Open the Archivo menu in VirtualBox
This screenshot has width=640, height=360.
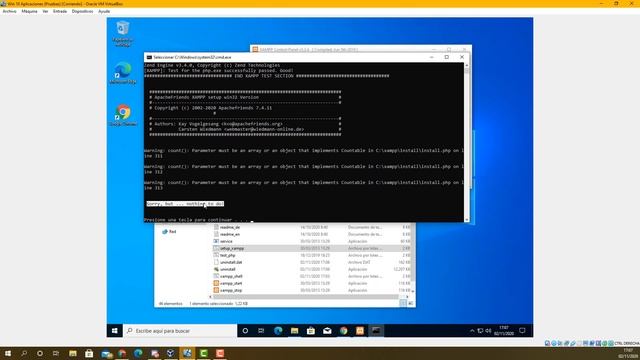(9, 11)
